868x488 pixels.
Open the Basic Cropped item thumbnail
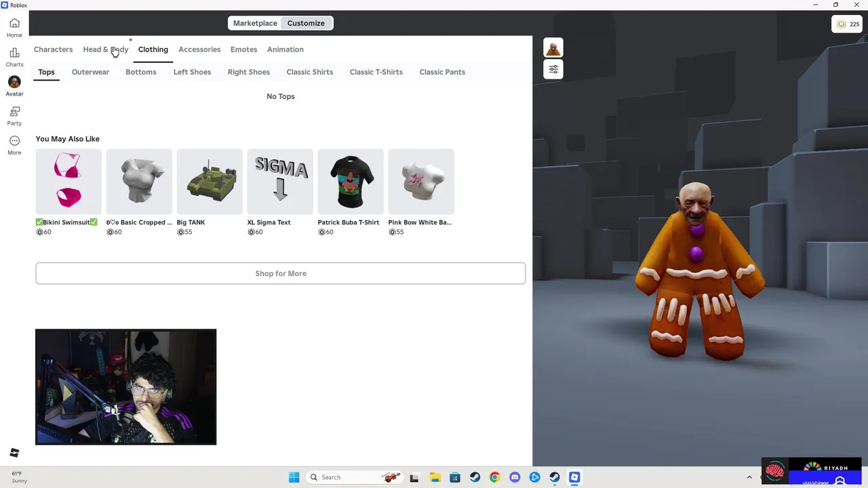[x=139, y=182]
